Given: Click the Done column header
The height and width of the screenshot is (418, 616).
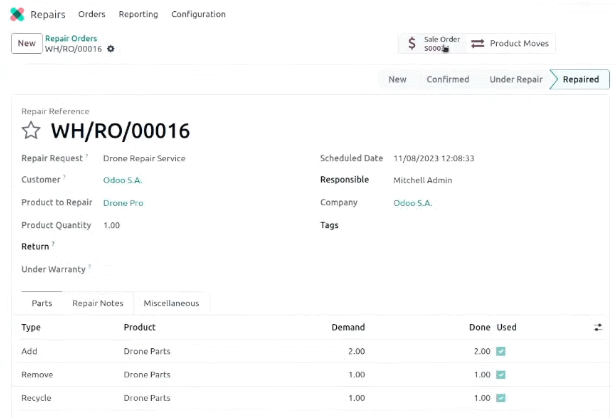Looking at the screenshot, I should click(480, 327).
